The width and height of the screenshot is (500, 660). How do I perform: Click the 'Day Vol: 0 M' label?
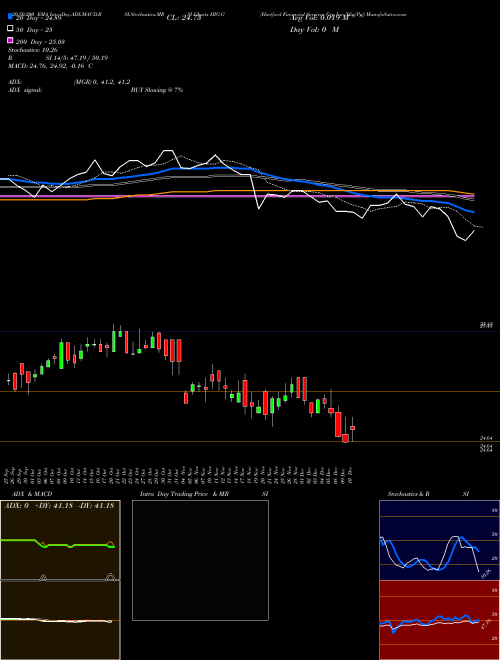[x=314, y=30]
